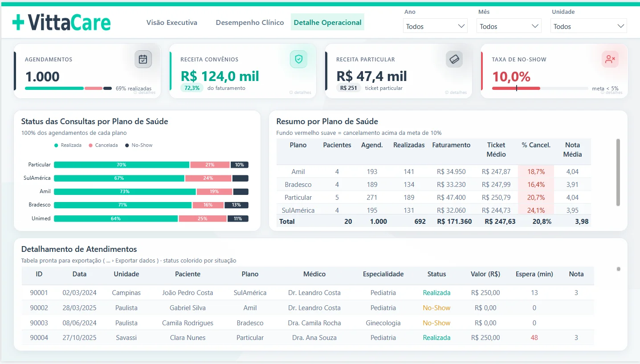This screenshot has width=640, height=364.
Task: Click the R$ 251 ticket badge
Action: [x=349, y=88]
